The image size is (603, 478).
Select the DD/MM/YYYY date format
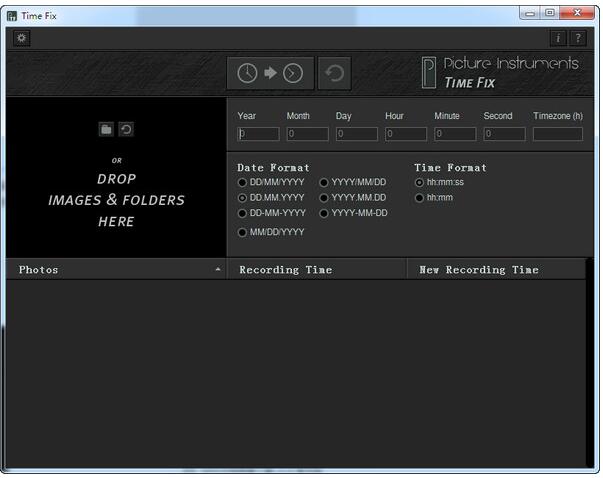242,183
